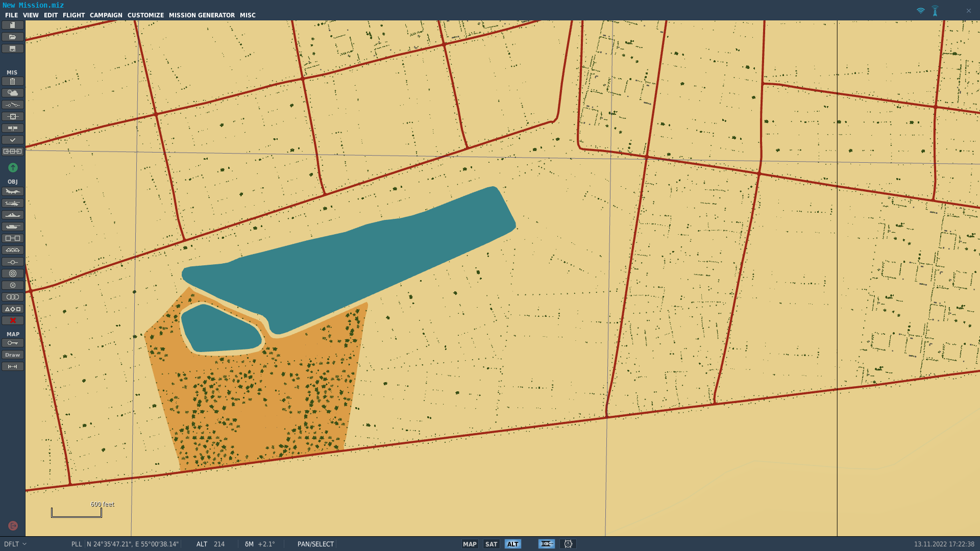Toggle the tank unit display button in status bar
Image resolution: width=980 pixels, height=551 pixels.
tap(547, 544)
